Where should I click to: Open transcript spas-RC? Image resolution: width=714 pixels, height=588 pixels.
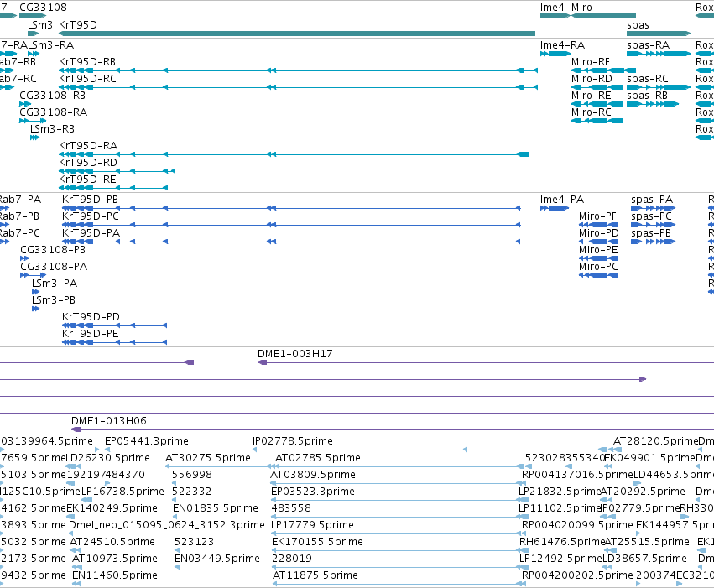648,78
